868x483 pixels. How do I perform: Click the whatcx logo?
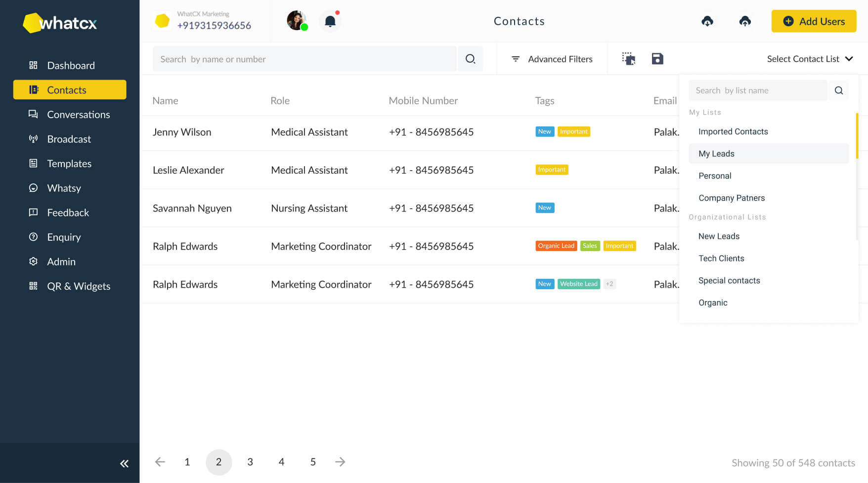[x=60, y=23]
